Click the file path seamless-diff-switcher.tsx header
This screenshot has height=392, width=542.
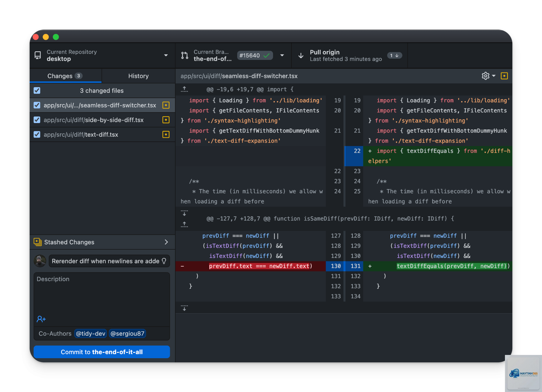coord(239,76)
